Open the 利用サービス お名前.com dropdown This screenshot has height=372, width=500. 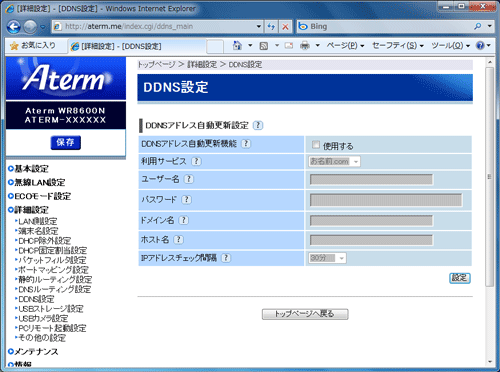[x=334, y=162]
